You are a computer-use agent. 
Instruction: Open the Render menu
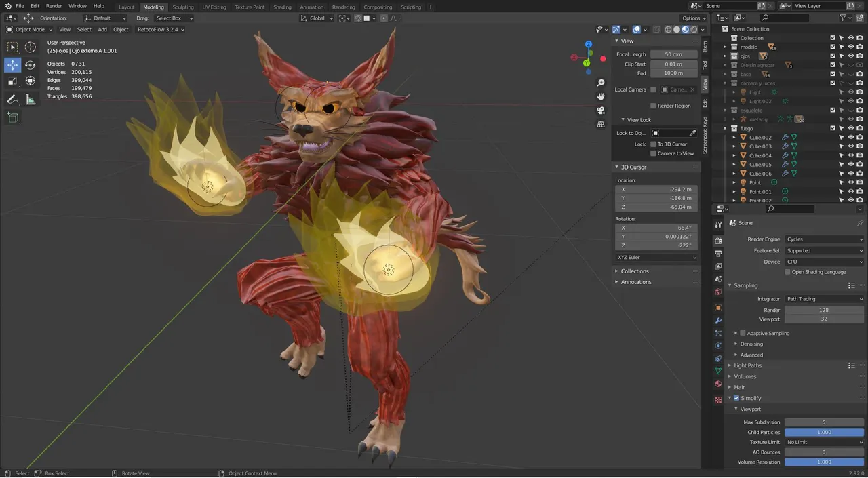point(54,6)
